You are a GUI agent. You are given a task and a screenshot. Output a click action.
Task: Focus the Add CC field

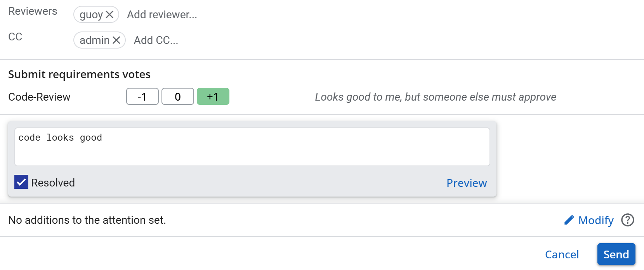click(156, 40)
